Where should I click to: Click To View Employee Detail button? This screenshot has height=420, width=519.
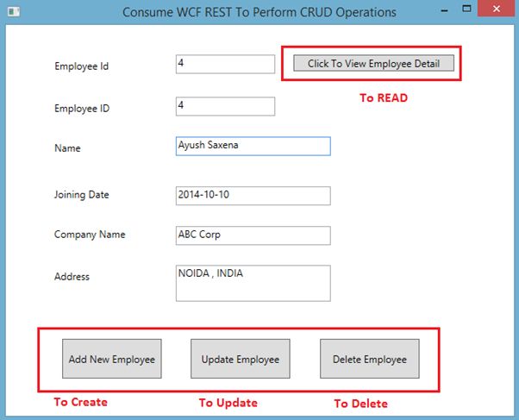[x=373, y=63]
